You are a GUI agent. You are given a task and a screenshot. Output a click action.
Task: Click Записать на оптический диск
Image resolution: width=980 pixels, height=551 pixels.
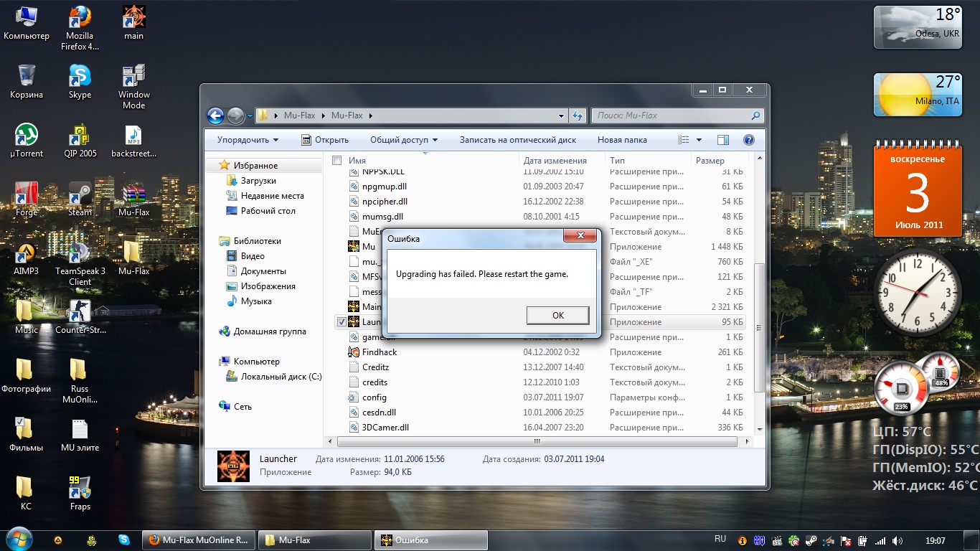click(x=517, y=140)
